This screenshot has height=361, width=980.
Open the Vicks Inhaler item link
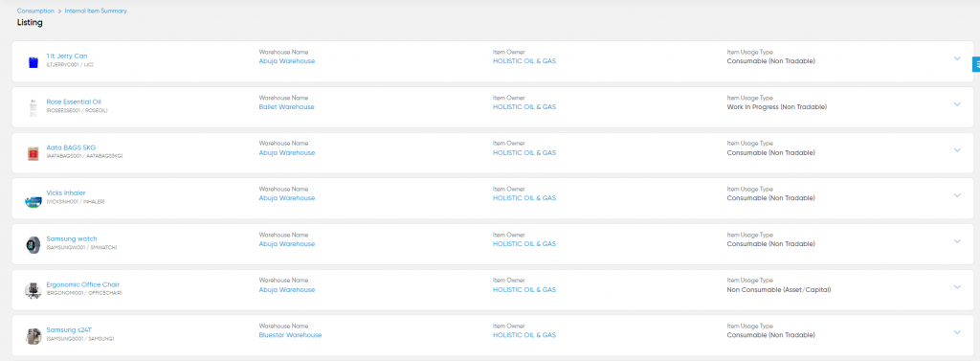point(66,192)
